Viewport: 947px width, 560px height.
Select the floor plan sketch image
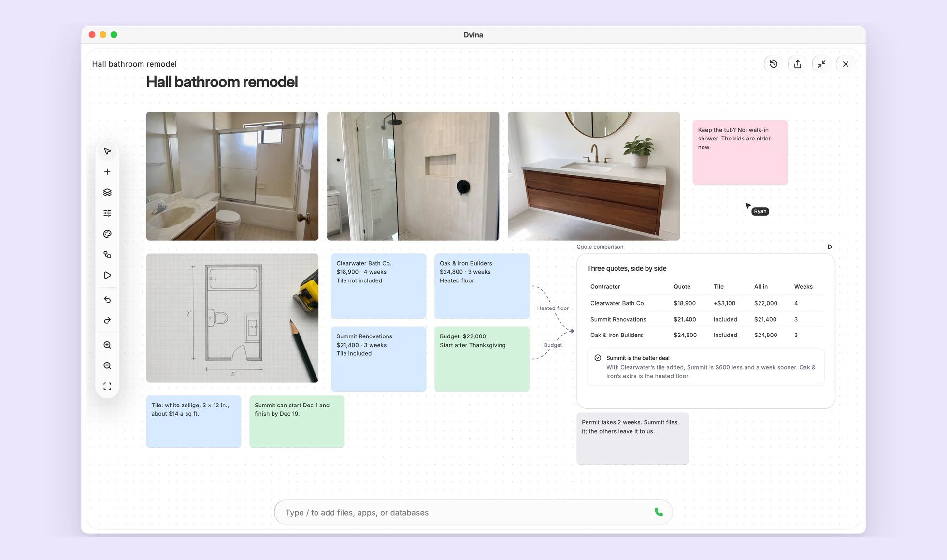(232, 318)
